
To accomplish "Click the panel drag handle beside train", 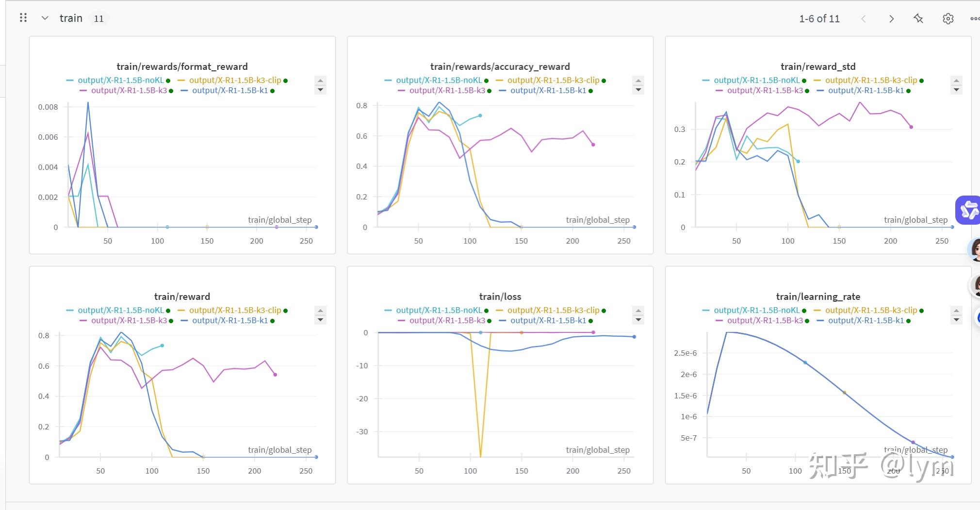I will click(23, 18).
